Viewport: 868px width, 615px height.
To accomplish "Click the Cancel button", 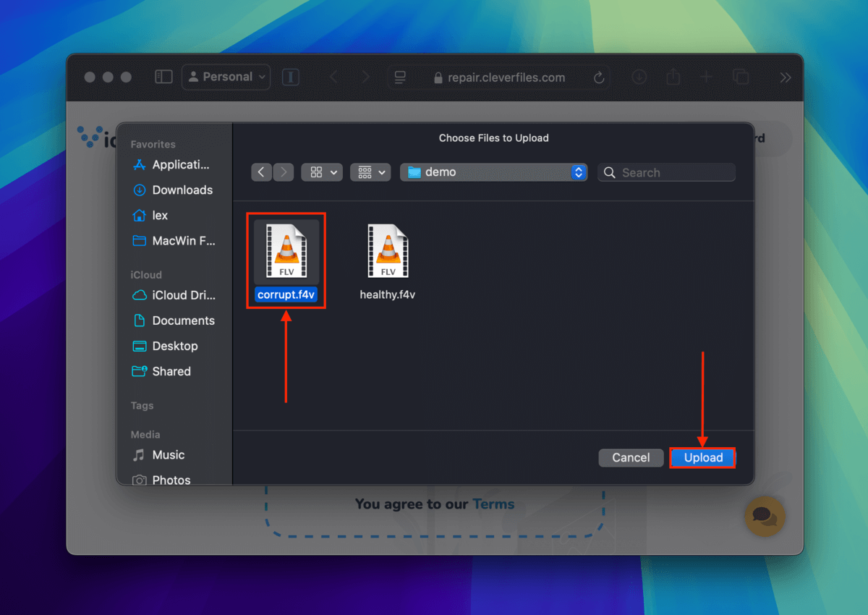I will click(631, 457).
